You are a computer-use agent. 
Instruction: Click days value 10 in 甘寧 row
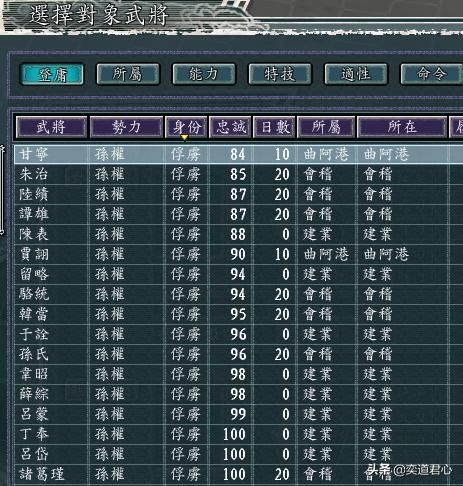point(282,154)
